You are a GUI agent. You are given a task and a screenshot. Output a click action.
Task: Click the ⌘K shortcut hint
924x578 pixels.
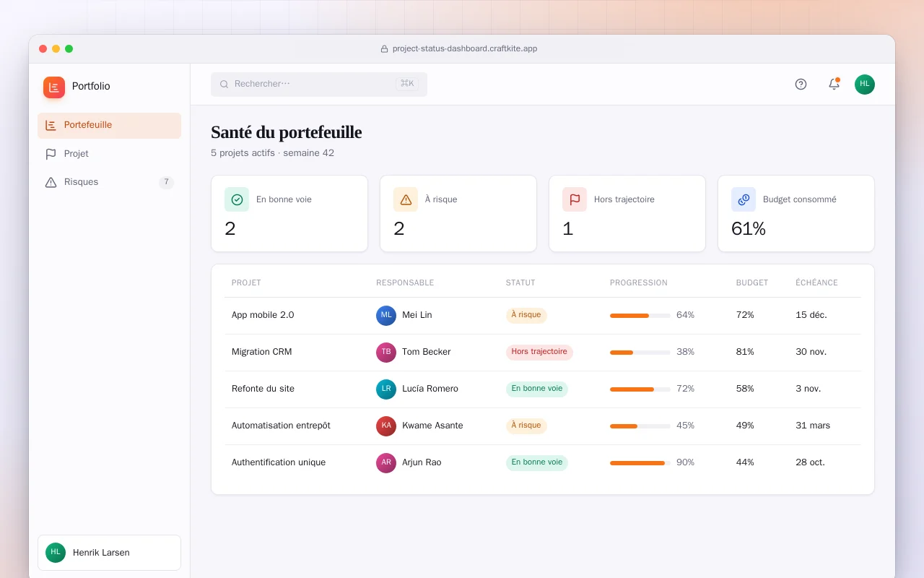[x=407, y=84]
